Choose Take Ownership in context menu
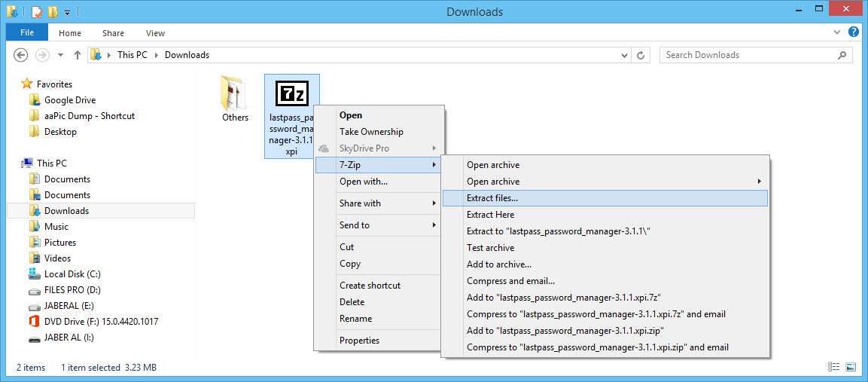This screenshot has height=382, width=868. (x=379, y=132)
